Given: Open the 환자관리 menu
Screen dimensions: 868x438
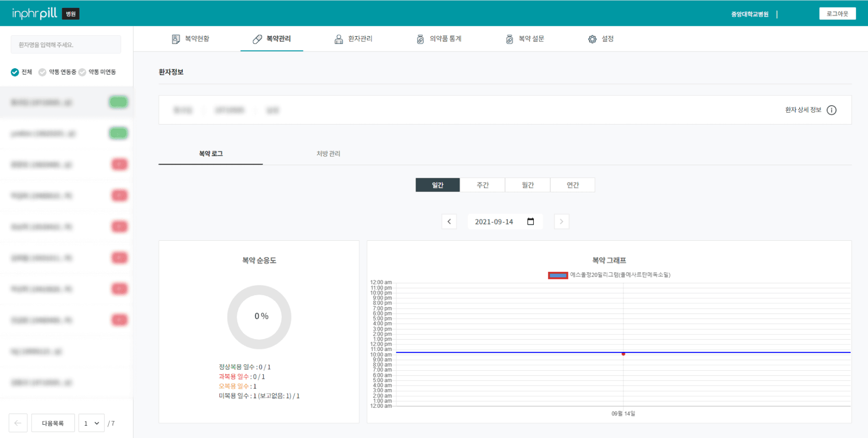Looking at the screenshot, I should point(353,39).
